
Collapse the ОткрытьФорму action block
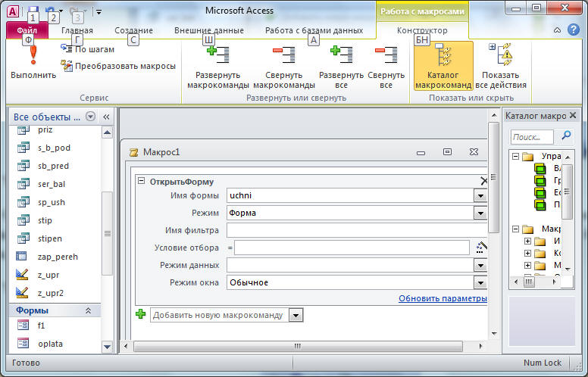141,181
